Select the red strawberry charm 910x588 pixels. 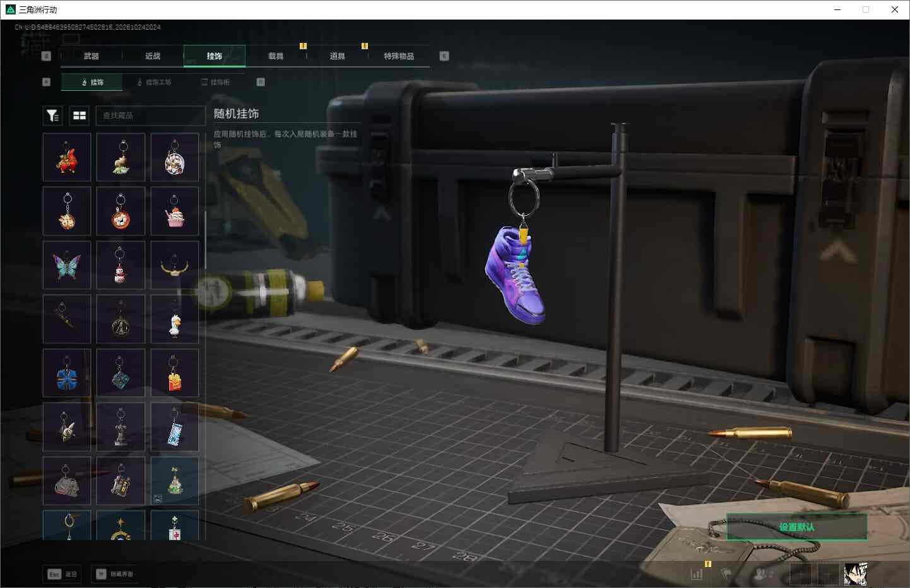point(67,157)
